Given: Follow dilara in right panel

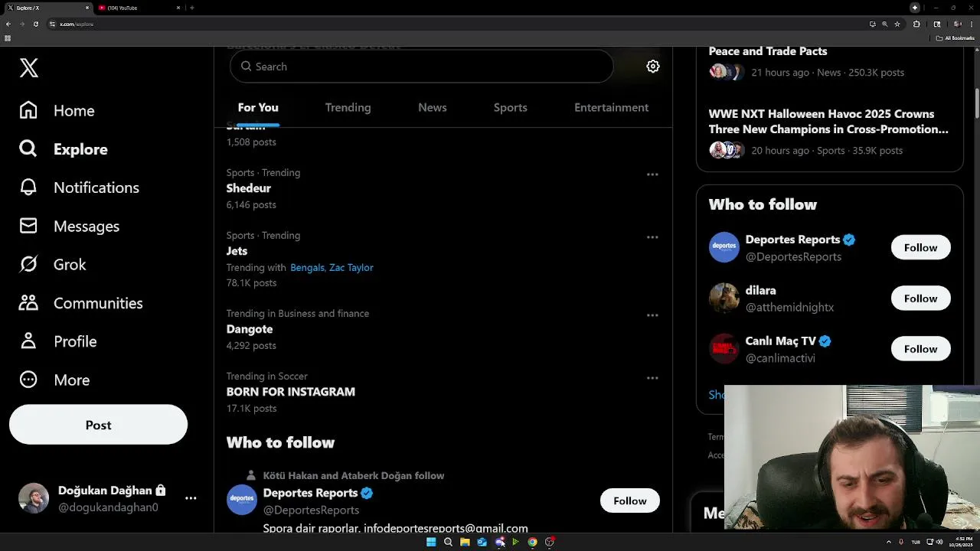Looking at the screenshot, I should (920, 298).
